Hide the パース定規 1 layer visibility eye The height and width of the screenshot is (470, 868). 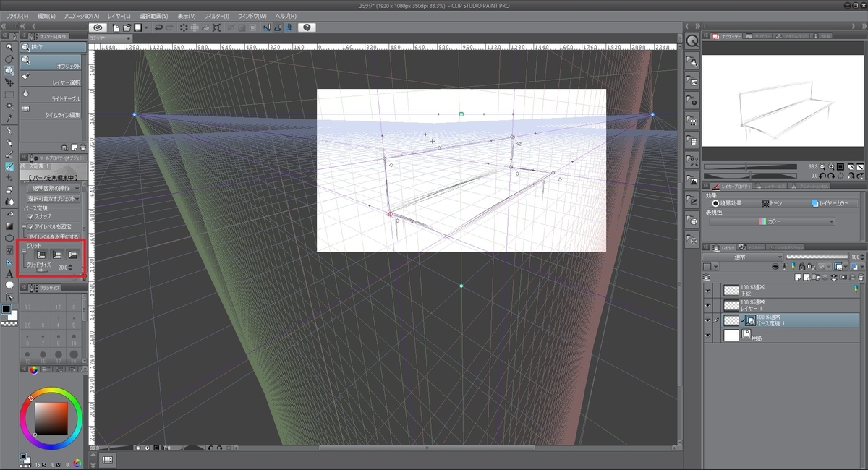tap(709, 320)
